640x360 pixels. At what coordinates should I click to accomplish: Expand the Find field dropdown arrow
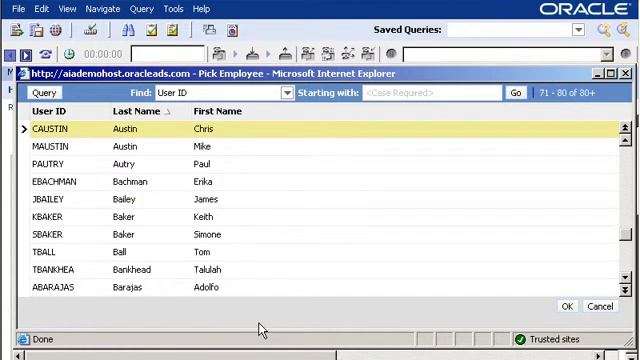pyautogui.click(x=287, y=93)
